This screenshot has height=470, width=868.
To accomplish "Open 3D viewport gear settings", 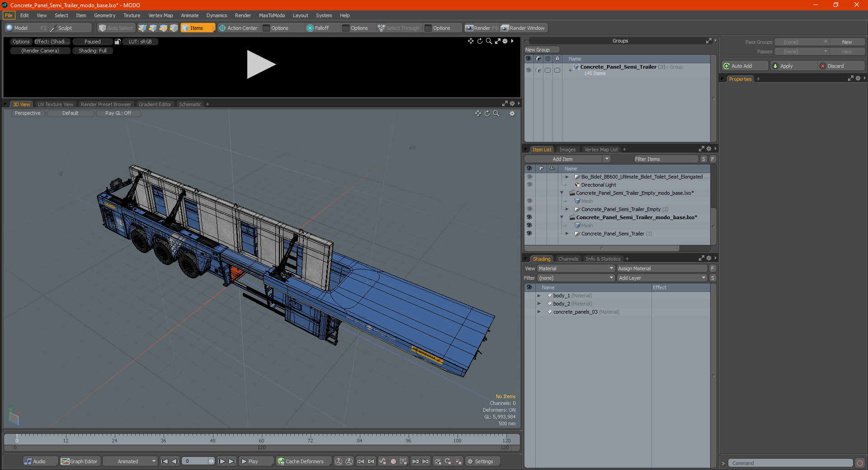I will point(512,113).
